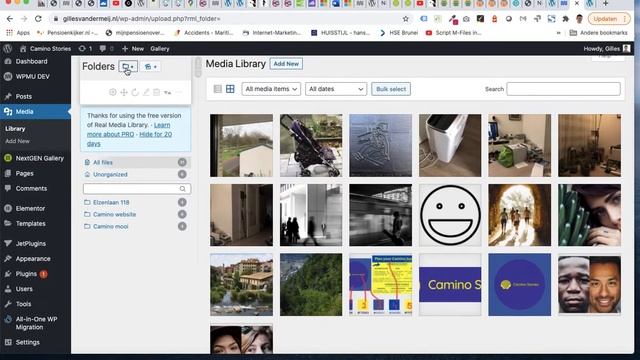Bookmark this page with the star icon

tap(405, 19)
